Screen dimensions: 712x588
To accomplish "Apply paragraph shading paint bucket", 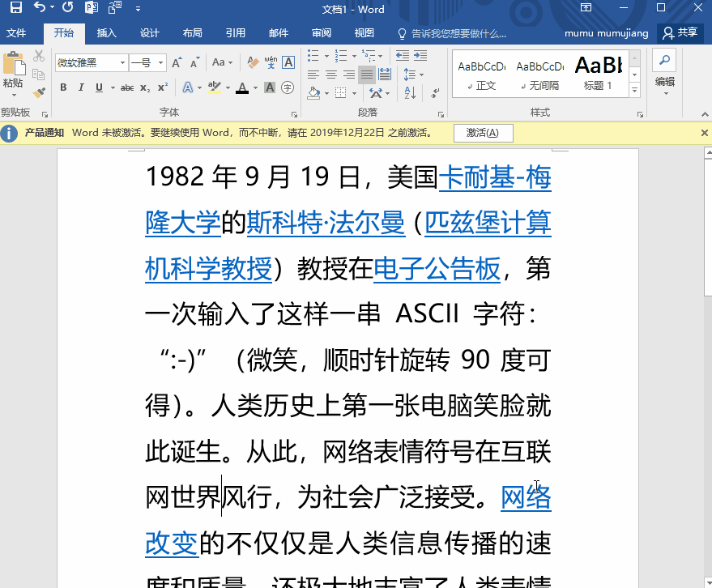I will coord(313,93).
